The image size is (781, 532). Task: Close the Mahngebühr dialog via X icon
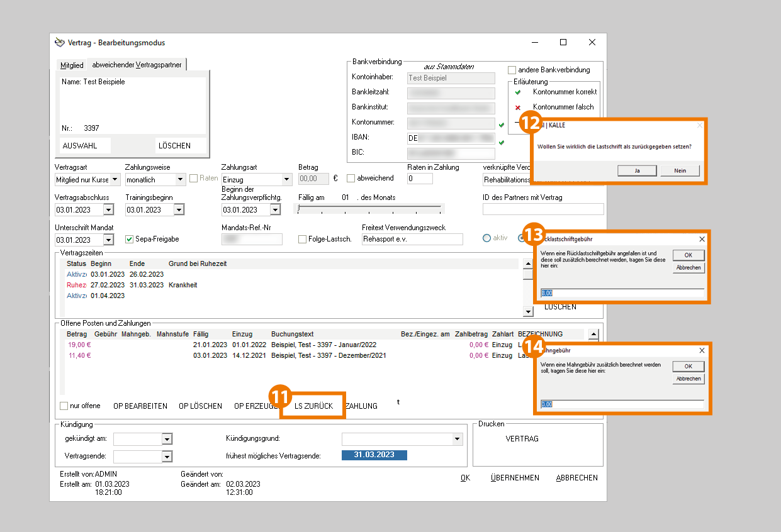click(x=702, y=350)
